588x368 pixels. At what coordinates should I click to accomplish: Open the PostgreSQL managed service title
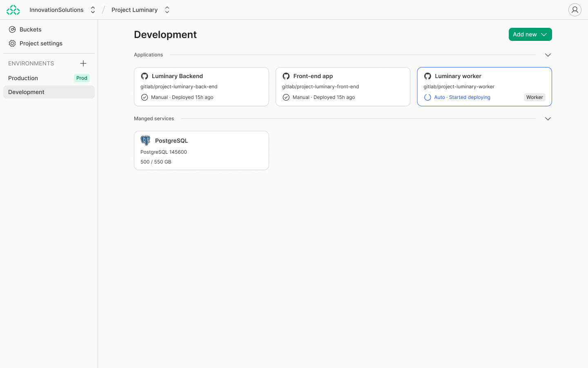(x=171, y=141)
